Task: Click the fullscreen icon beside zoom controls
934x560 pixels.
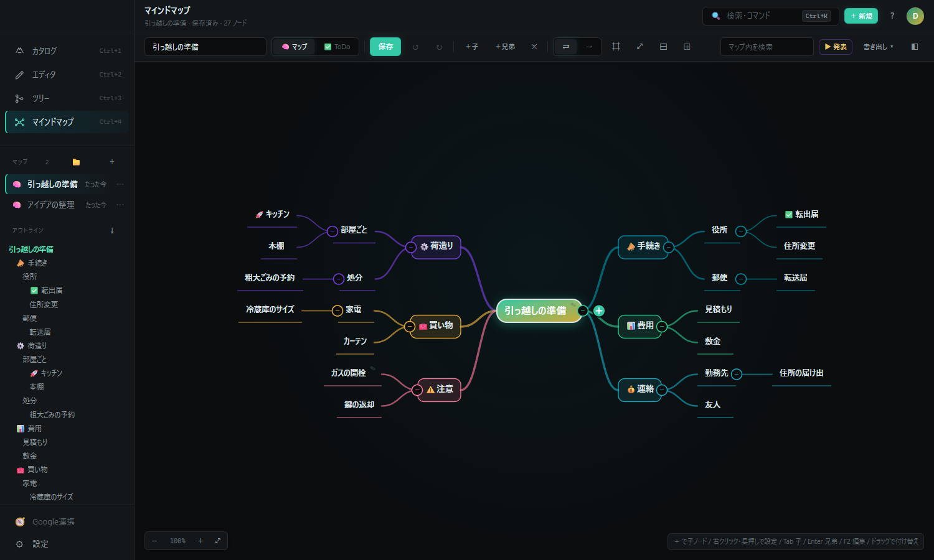Action: click(x=218, y=541)
